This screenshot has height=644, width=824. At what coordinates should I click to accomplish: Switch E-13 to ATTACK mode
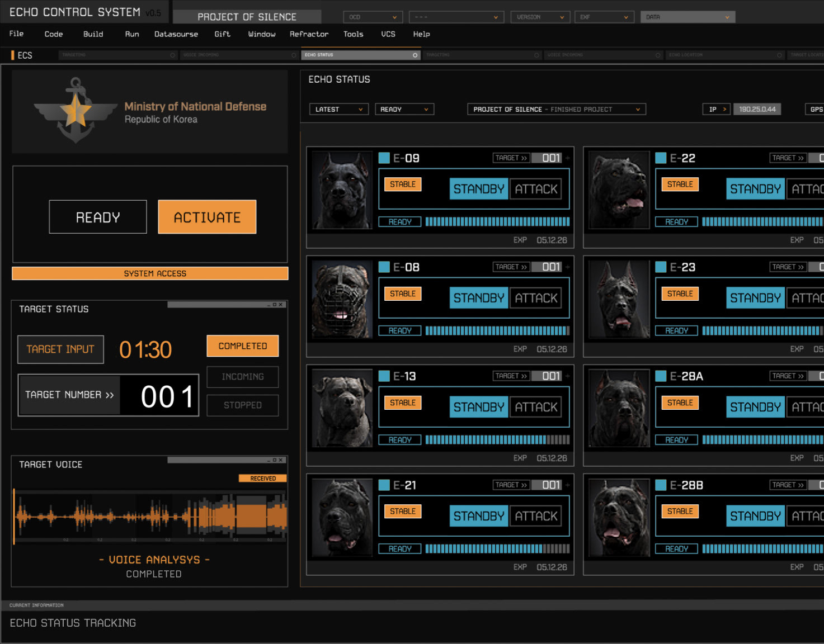coord(536,407)
